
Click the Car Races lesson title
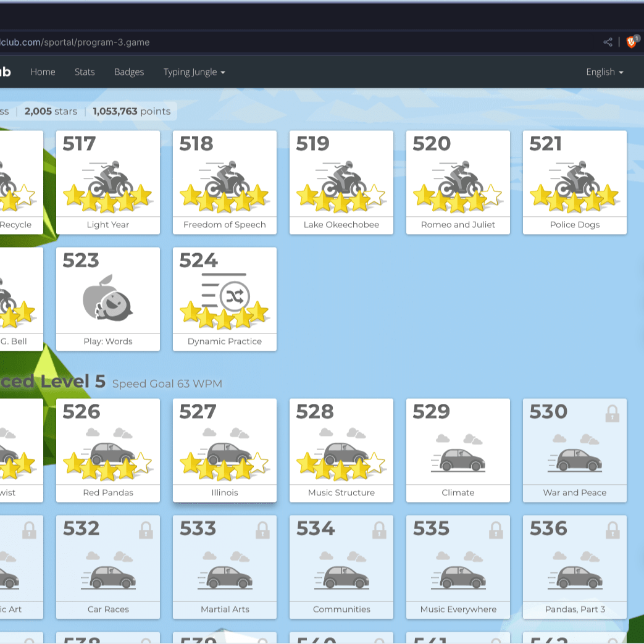tap(108, 609)
